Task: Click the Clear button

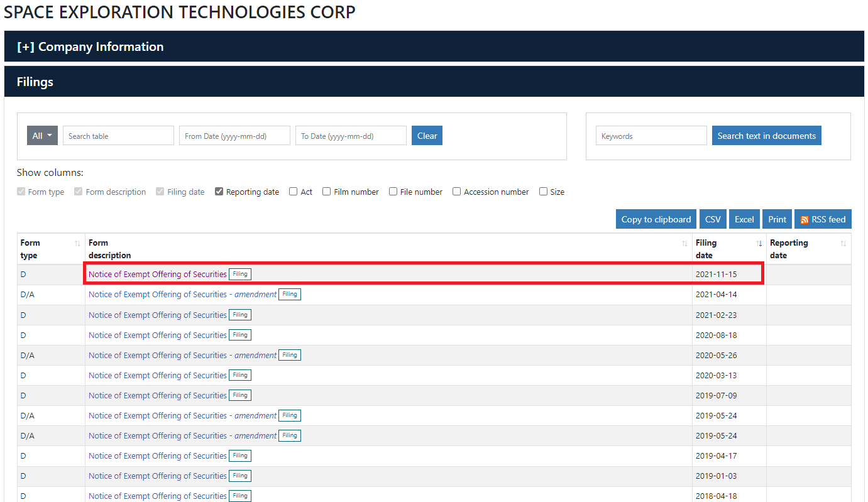Action: pos(427,136)
